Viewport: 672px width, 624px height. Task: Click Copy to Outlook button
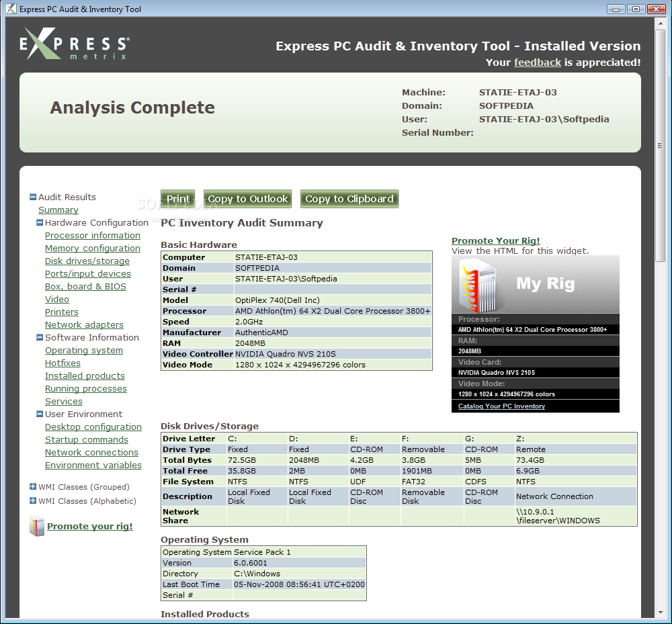click(x=248, y=199)
